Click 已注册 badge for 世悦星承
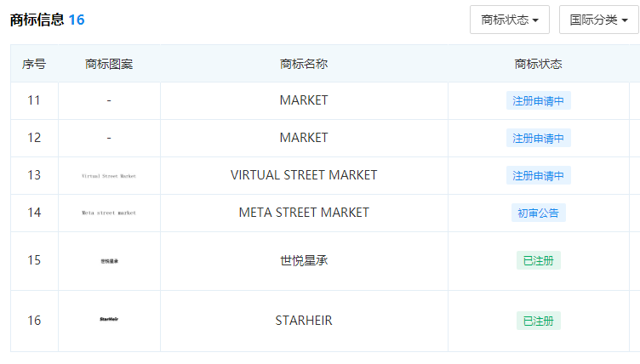The image size is (640, 364). pos(538,261)
